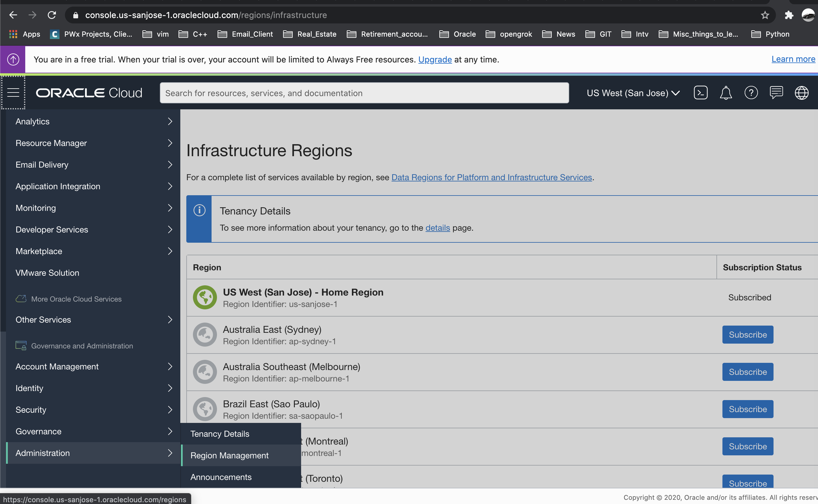Bookmark page with the star icon
Image resolution: width=818 pixels, height=504 pixels.
point(765,15)
